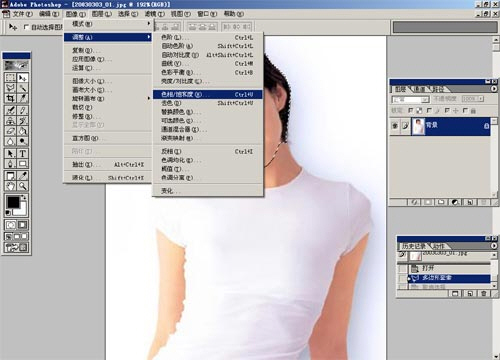This screenshot has height=360, width=500.
Task: Switch to 通道 channels tab
Action: [419, 89]
